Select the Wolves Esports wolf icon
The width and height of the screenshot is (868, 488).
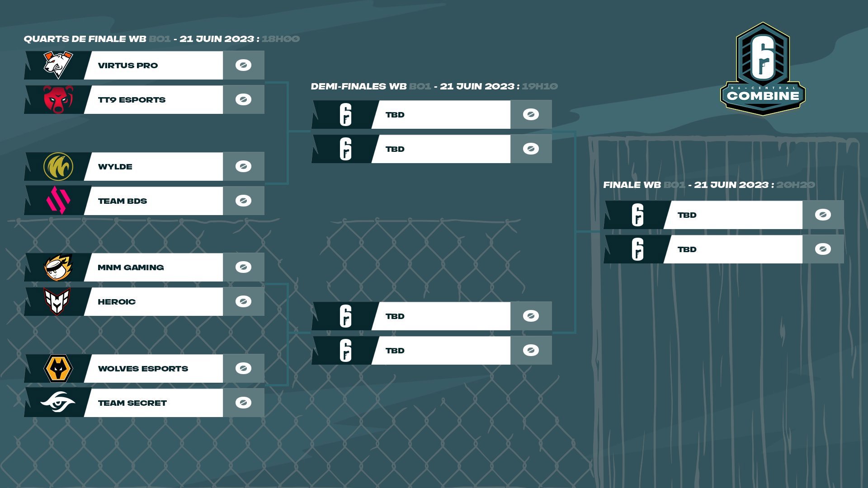(57, 368)
